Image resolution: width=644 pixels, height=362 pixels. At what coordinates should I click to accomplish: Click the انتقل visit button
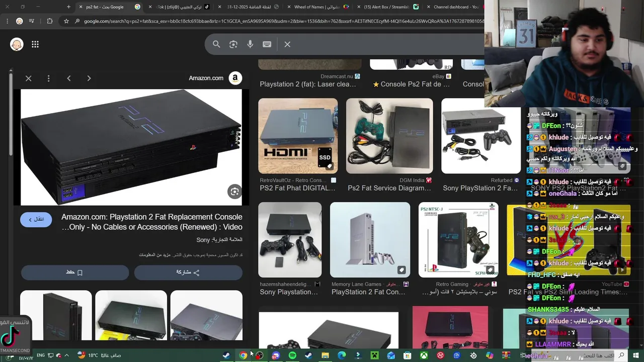point(36,219)
